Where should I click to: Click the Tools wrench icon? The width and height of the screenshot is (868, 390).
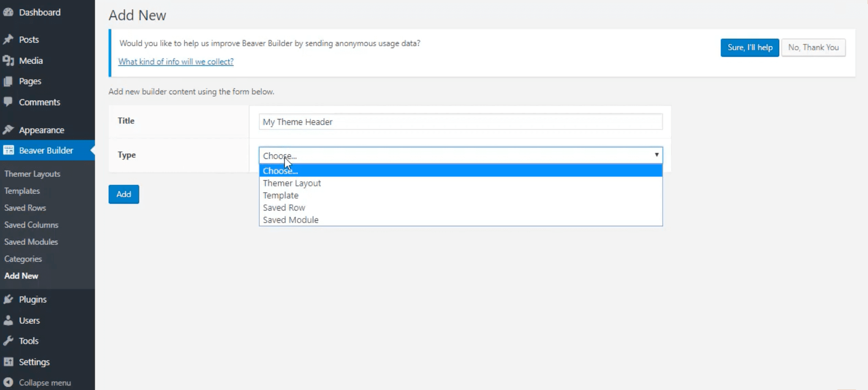click(8, 341)
